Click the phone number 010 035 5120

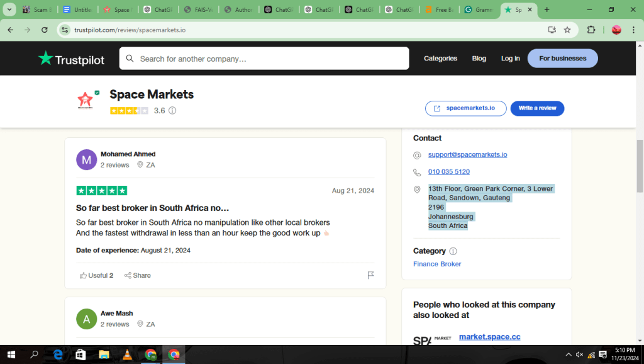click(449, 171)
